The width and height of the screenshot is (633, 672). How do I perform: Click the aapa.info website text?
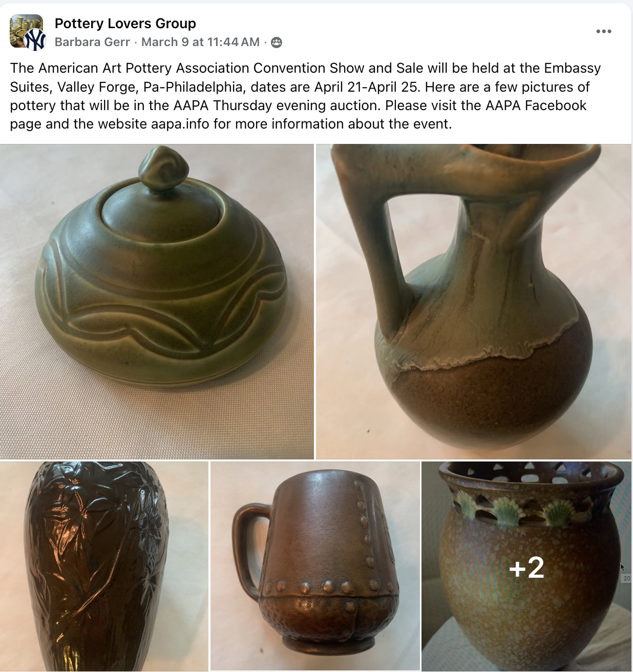(180, 124)
